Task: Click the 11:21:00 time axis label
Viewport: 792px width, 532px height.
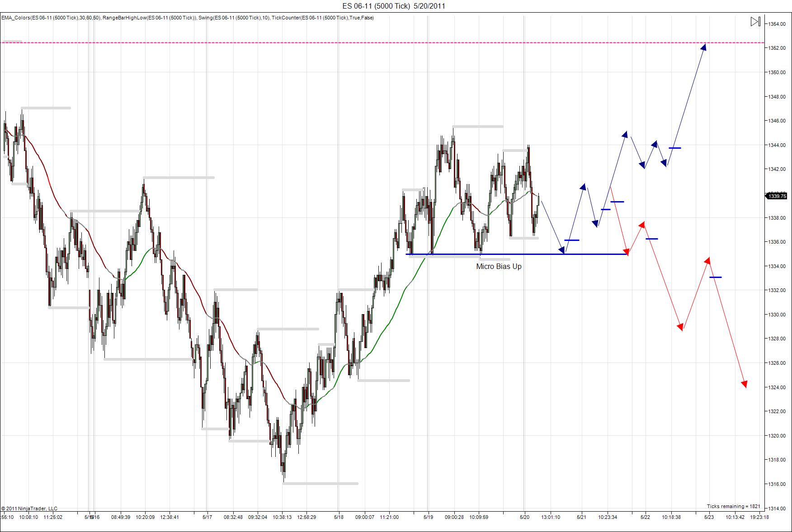Action: tap(389, 517)
